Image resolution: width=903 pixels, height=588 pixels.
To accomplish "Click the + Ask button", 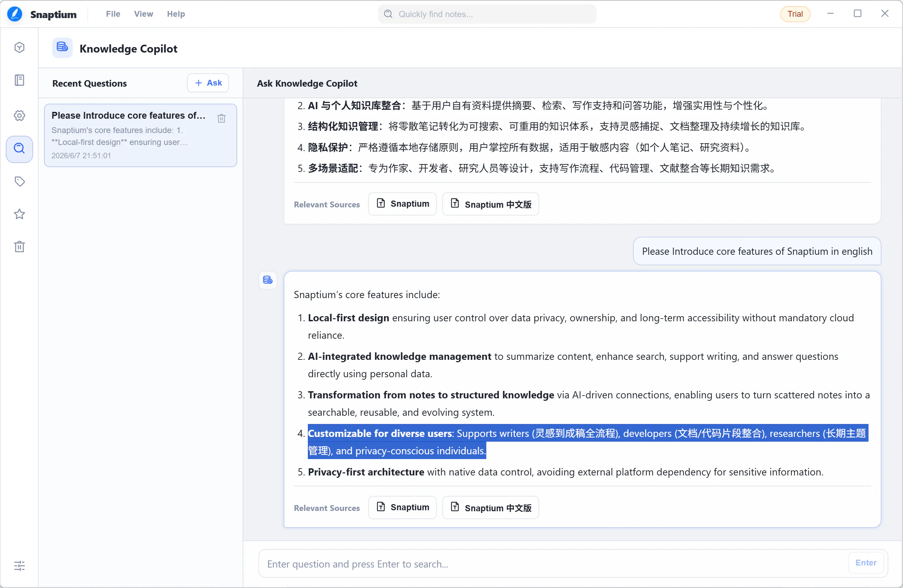I will 208,83.
